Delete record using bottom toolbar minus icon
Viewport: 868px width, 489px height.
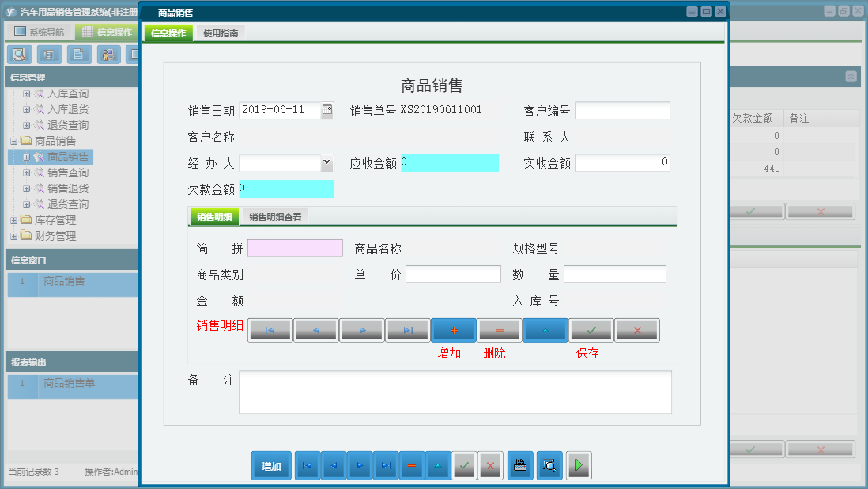[x=412, y=465]
